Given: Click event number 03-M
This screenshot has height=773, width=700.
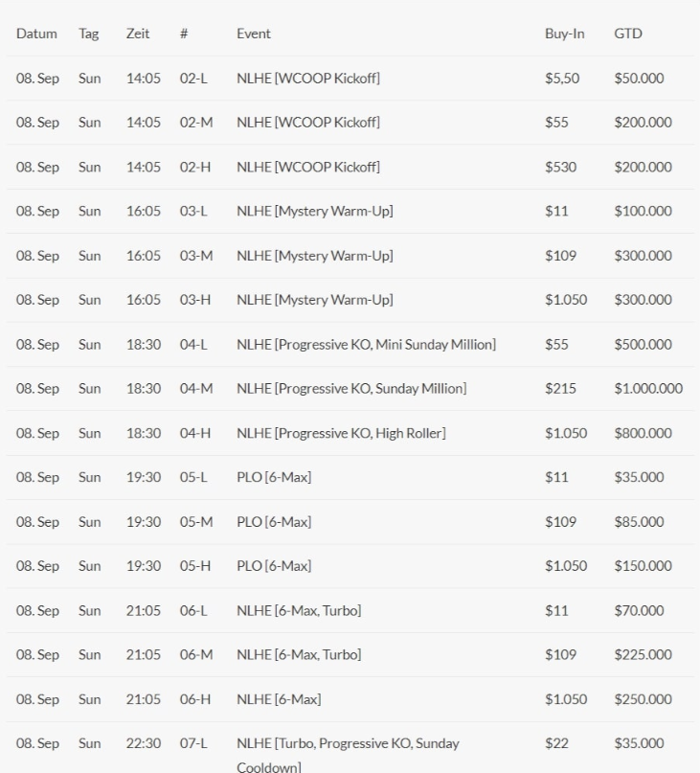Looking at the screenshot, I should click(x=195, y=256).
